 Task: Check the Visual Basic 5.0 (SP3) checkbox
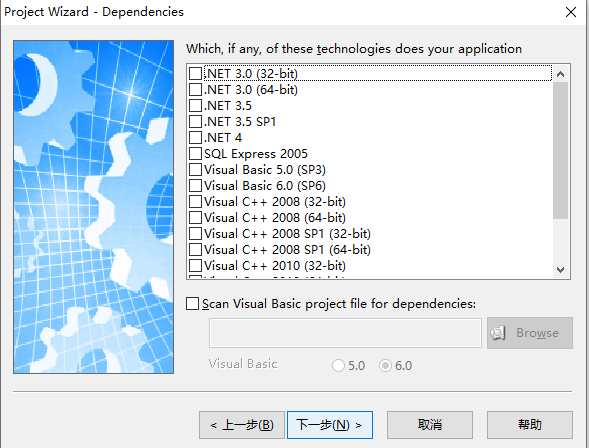[195, 170]
